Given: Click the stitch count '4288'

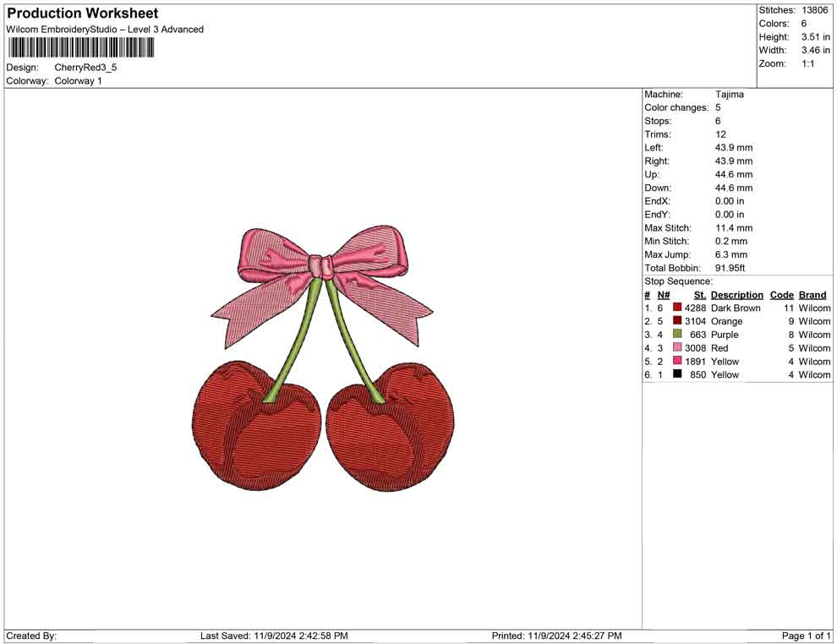Looking at the screenshot, I should coord(695,308).
